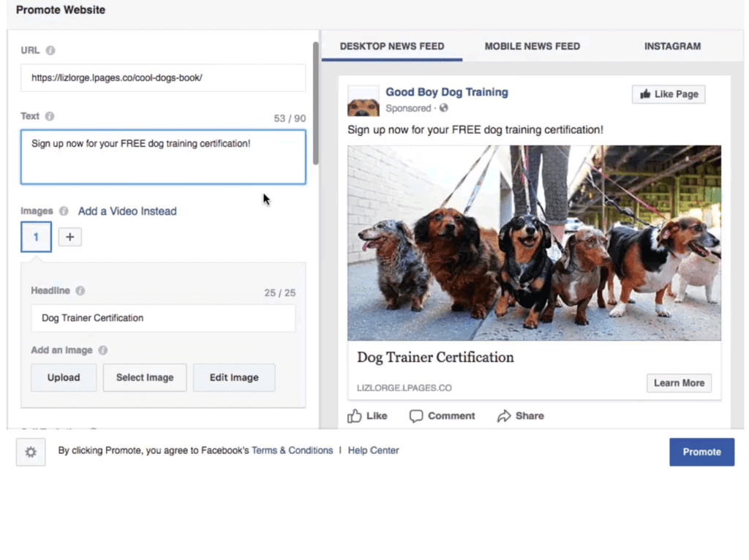Switch to Mobile News Feed tab
The width and height of the screenshot is (749, 560).
pos(532,46)
